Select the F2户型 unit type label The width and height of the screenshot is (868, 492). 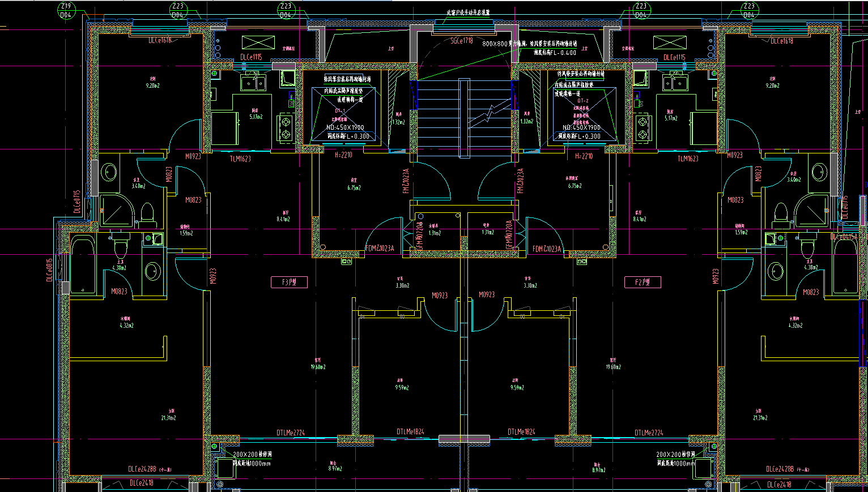coord(643,282)
